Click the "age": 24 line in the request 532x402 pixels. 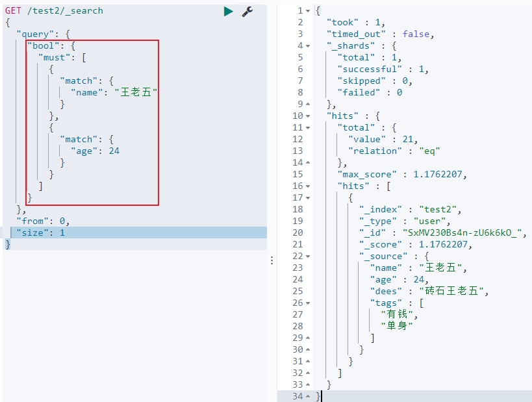(x=95, y=151)
